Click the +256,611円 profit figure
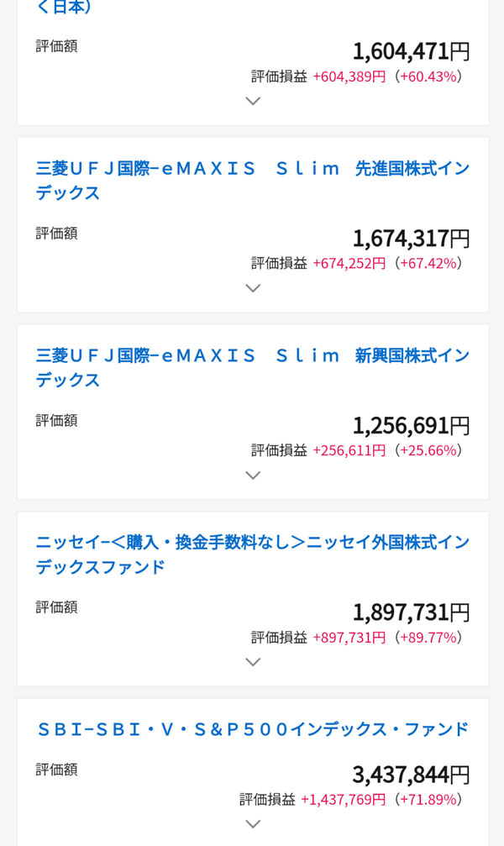The width and height of the screenshot is (504, 846). (x=349, y=450)
